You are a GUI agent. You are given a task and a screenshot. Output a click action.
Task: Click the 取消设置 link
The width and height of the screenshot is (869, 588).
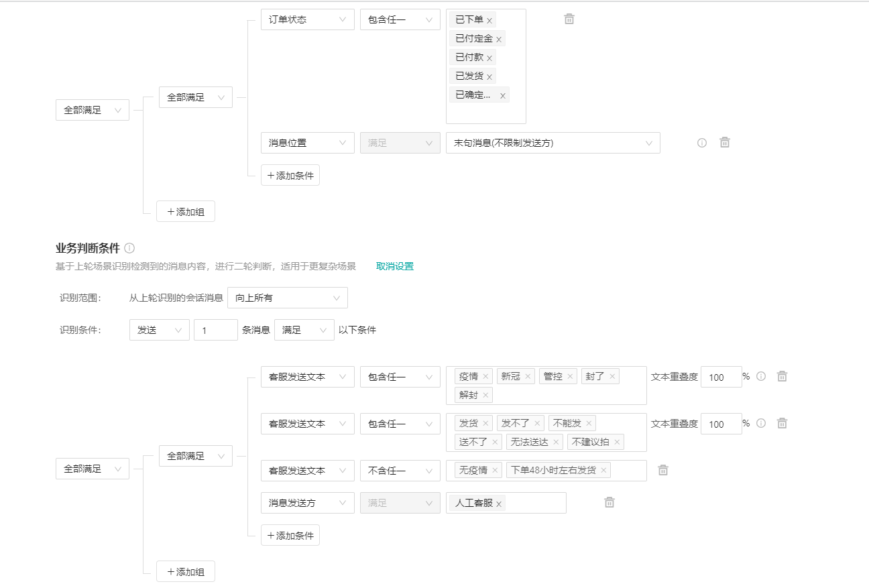coord(395,266)
